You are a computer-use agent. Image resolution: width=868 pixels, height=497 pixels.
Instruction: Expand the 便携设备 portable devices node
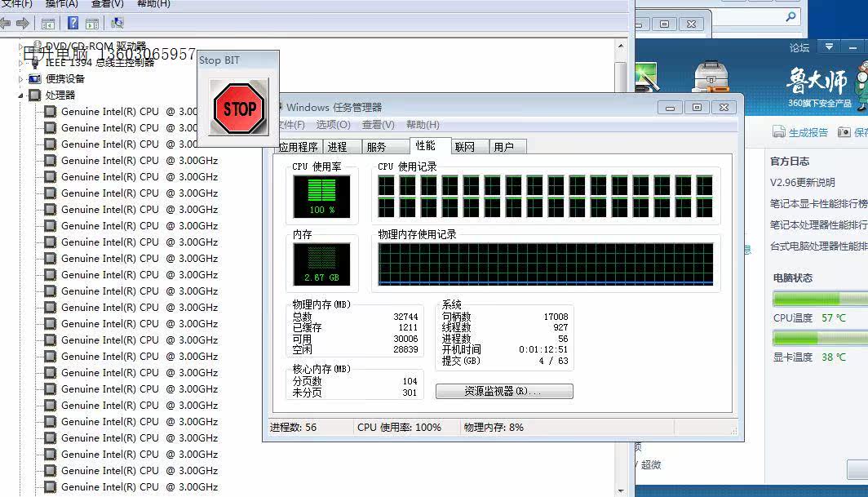coord(21,79)
